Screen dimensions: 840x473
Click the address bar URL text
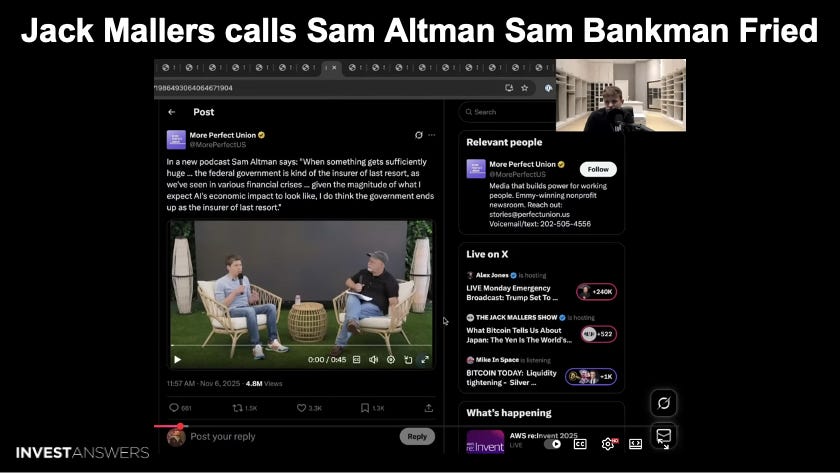click(x=193, y=88)
